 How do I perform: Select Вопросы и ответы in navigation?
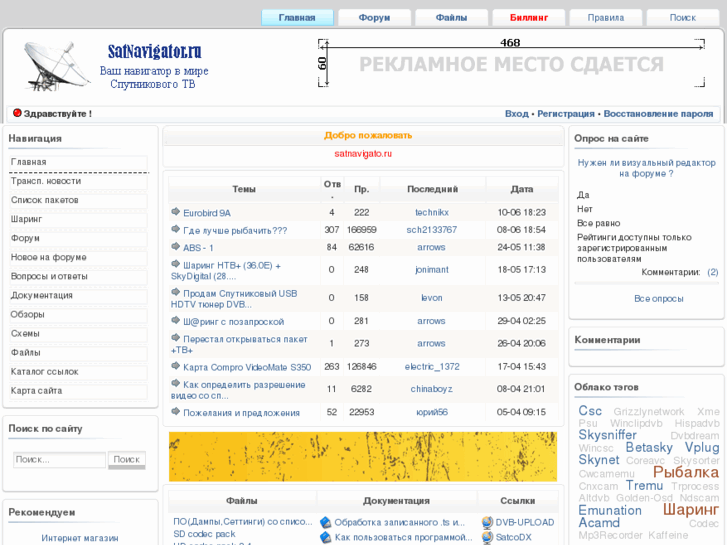pos(78,276)
